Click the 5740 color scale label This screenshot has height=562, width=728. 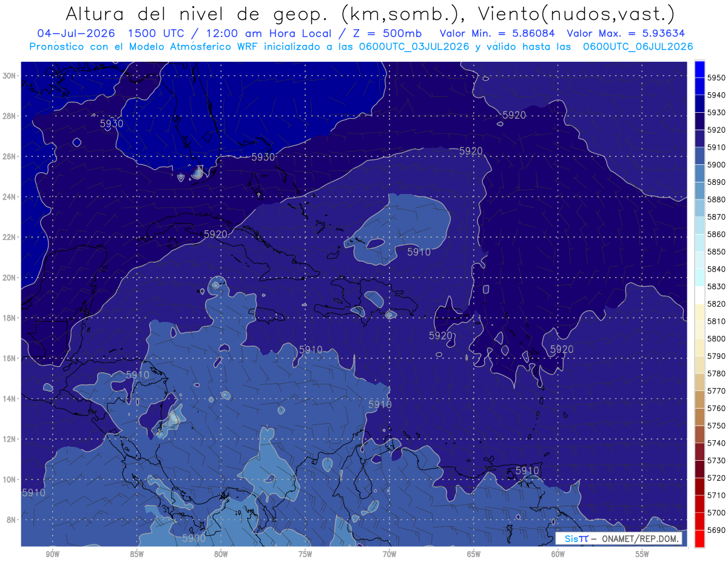[x=716, y=443]
